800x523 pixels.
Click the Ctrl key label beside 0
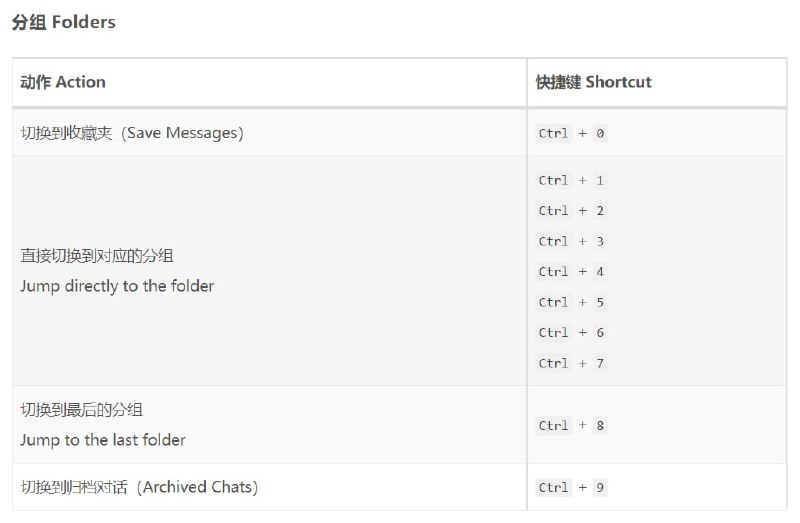point(554,133)
